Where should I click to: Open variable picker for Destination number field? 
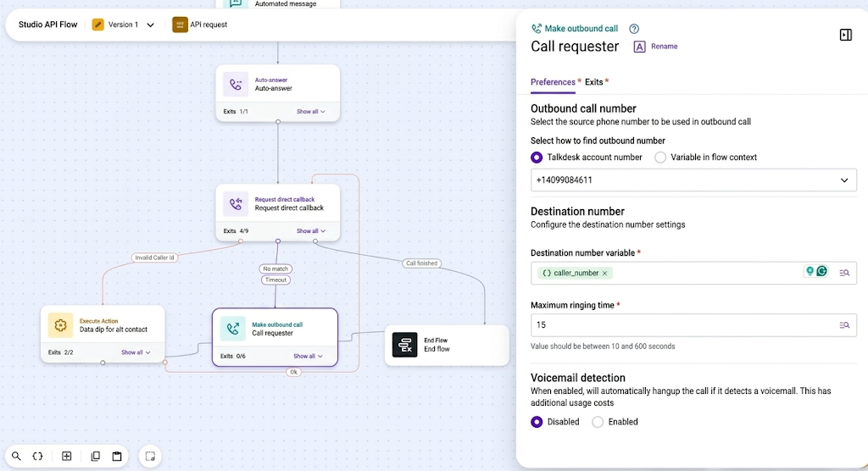click(x=844, y=273)
